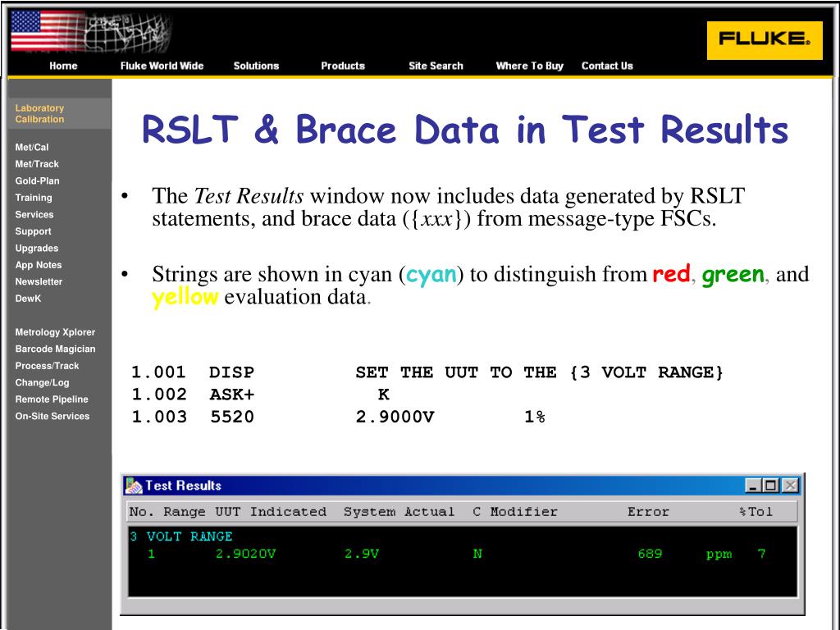Image resolution: width=840 pixels, height=630 pixels.
Task: Click the US flag globe banner image
Action: 90,31
